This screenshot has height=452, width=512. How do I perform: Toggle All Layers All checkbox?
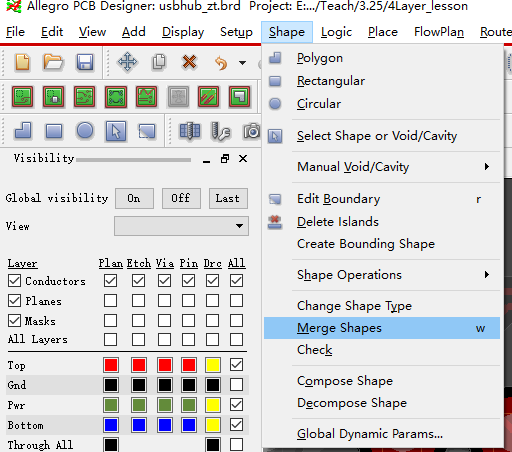click(236, 340)
